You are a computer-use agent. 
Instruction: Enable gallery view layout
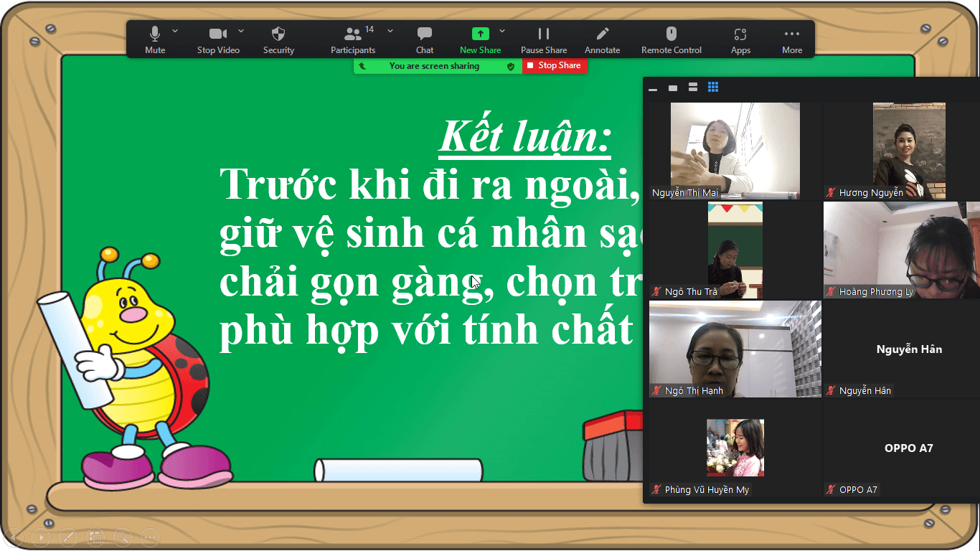click(x=712, y=88)
